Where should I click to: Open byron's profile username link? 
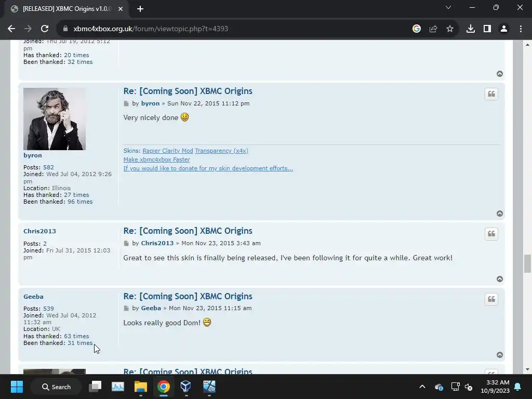tap(33, 155)
